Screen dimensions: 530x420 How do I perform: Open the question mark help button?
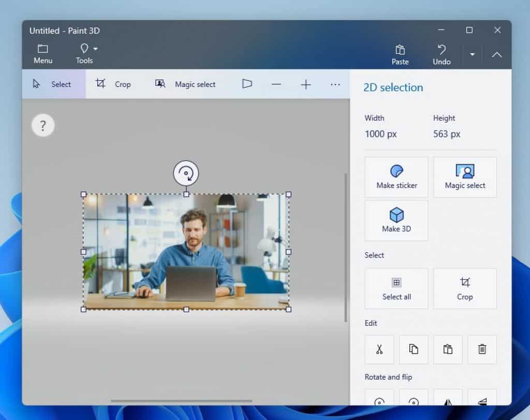43,125
